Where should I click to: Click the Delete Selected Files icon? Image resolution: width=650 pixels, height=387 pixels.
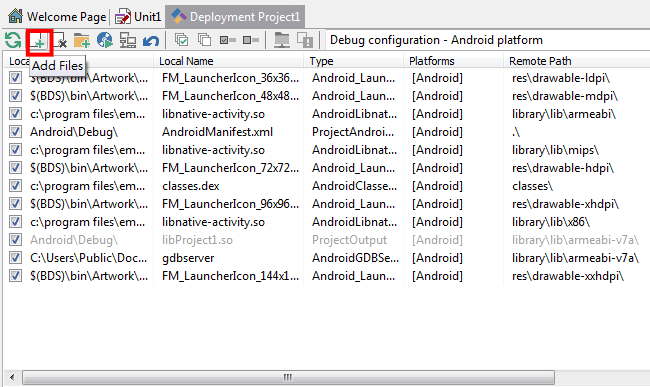tap(60, 41)
